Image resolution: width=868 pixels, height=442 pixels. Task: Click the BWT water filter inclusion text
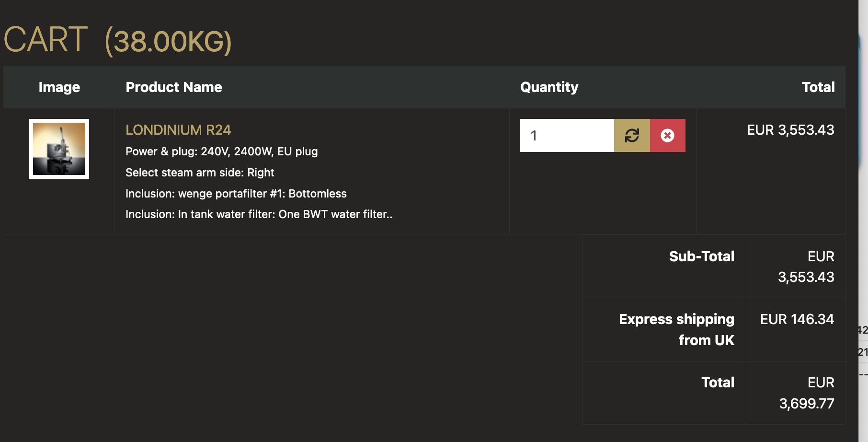pyautogui.click(x=259, y=214)
